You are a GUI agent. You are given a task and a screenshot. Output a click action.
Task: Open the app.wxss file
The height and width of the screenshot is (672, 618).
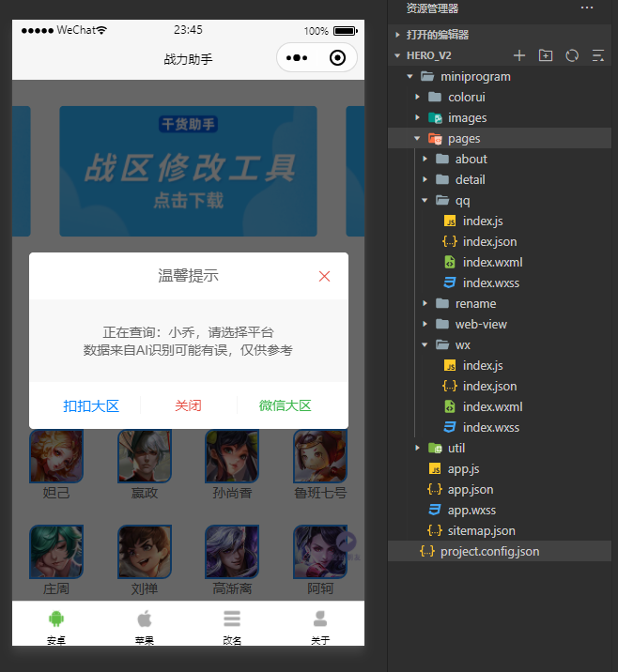point(500,510)
